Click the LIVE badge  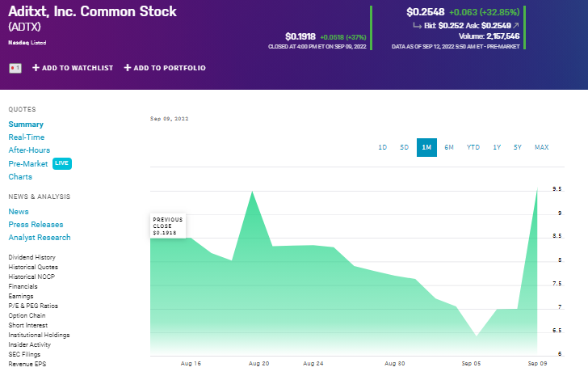tap(62, 163)
